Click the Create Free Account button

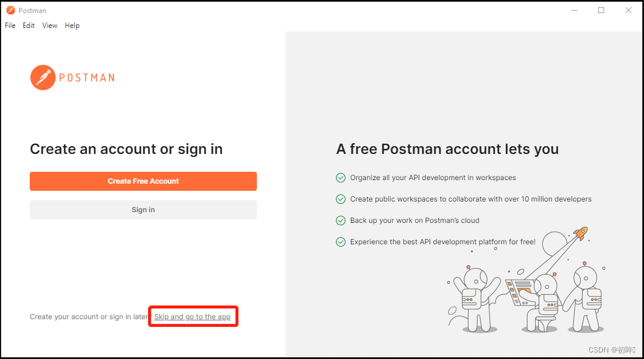(x=143, y=181)
